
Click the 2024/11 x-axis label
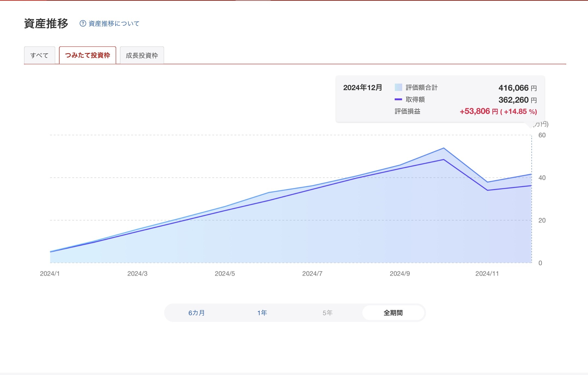tap(487, 273)
